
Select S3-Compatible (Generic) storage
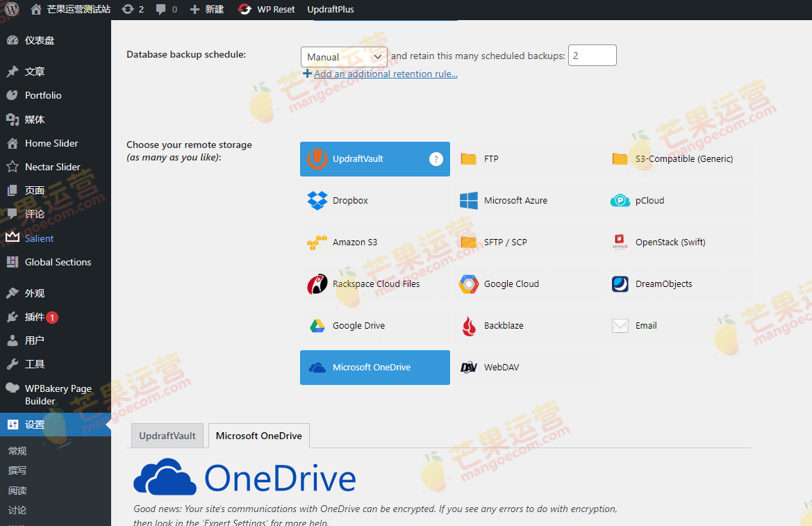pos(677,159)
